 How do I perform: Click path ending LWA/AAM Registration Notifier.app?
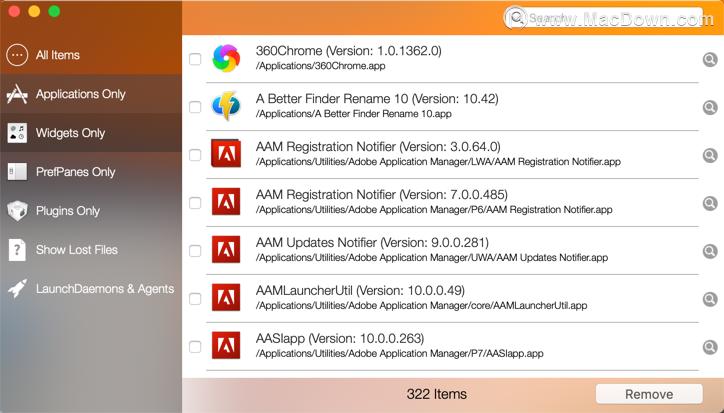pyautogui.click(x=438, y=162)
